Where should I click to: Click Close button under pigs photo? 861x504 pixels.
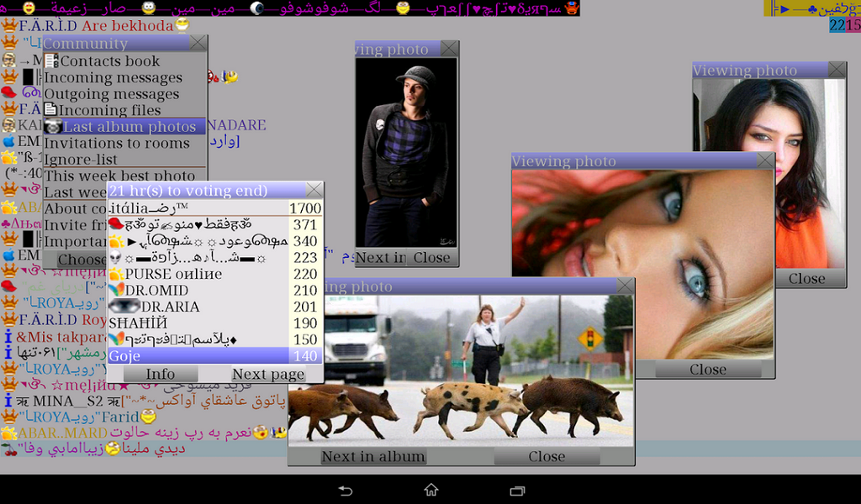pos(547,456)
